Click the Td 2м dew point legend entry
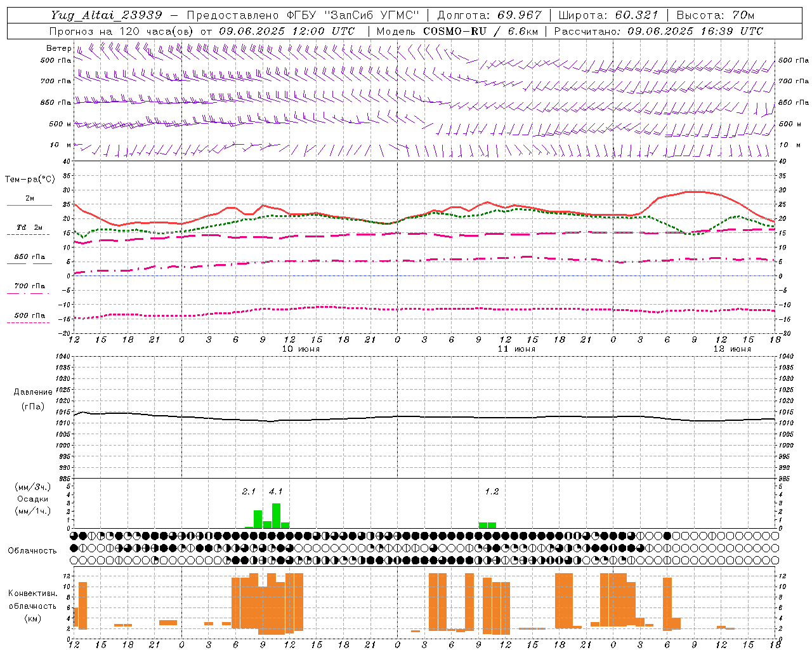This screenshot has height=650, width=812. tap(29, 227)
